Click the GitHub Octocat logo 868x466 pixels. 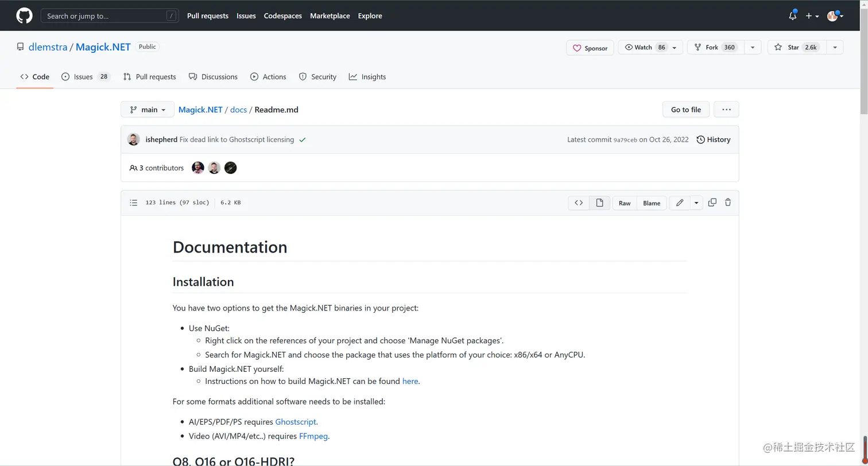24,15
